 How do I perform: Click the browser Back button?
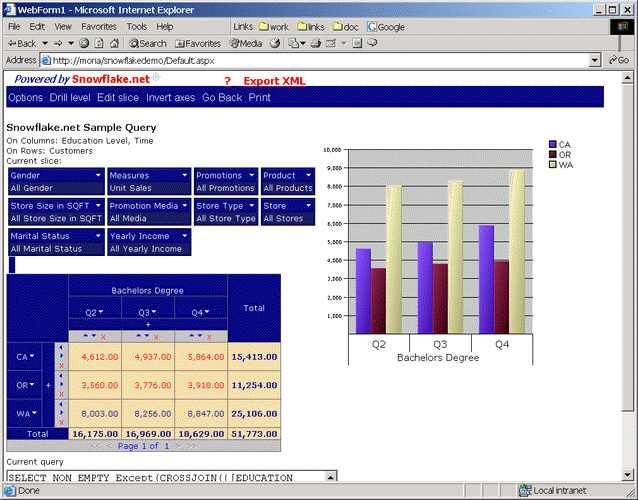click(x=22, y=43)
